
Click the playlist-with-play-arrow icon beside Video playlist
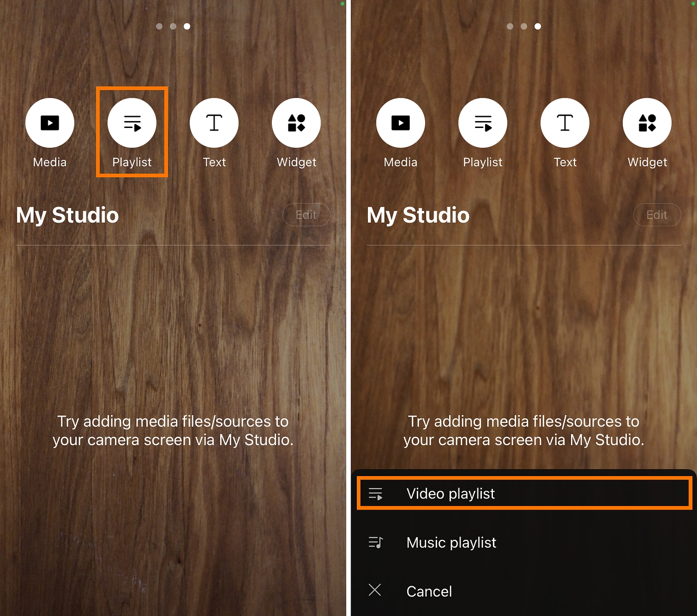pyautogui.click(x=375, y=493)
